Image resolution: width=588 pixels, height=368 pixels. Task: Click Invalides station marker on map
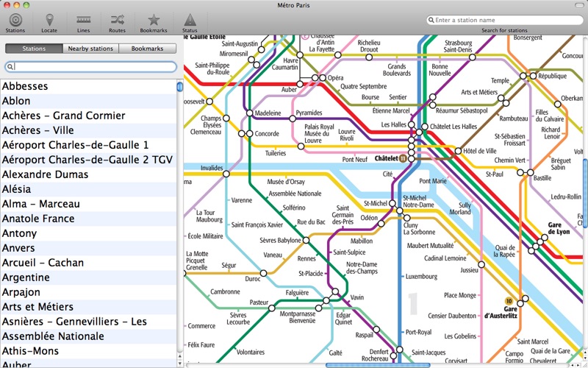click(226, 174)
